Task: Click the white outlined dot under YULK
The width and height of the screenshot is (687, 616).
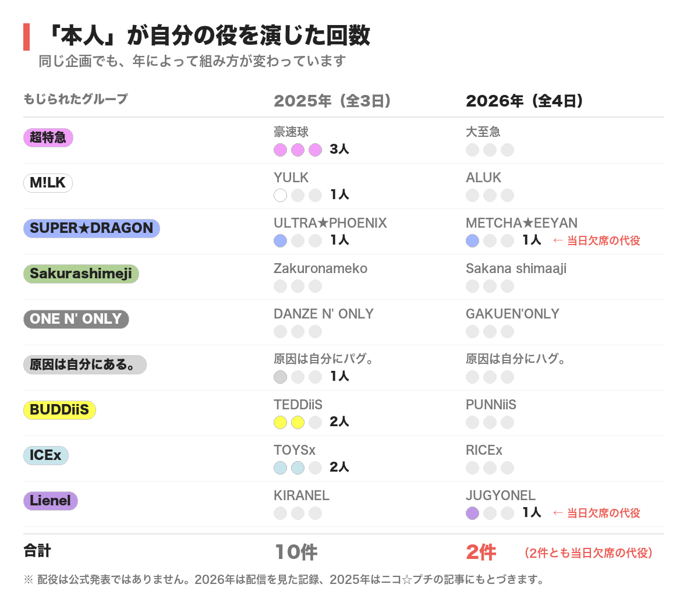Action: click(x=281, y=196)
